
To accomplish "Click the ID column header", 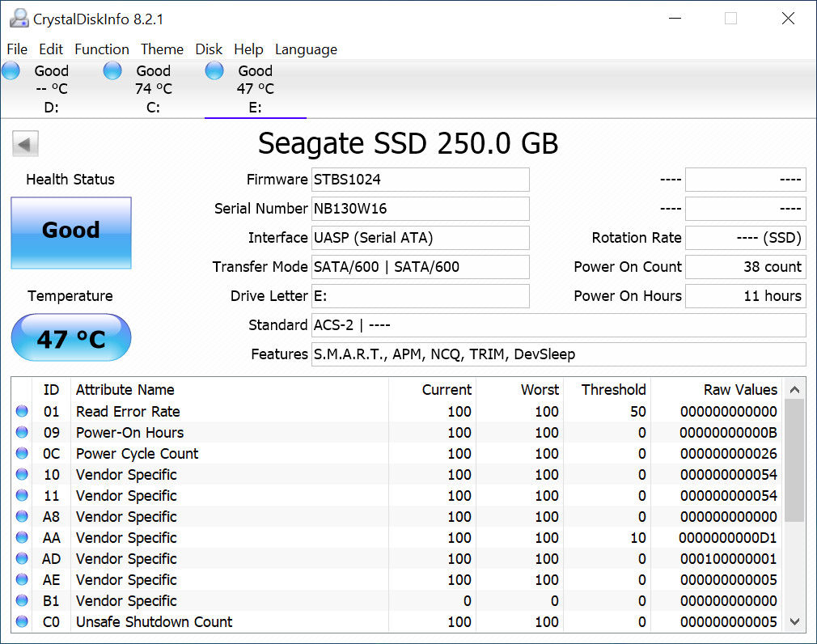I will click(51, 390).
